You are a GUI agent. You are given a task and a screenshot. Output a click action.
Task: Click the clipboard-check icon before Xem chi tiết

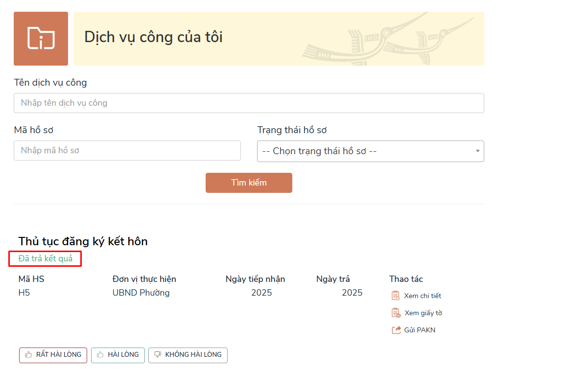click(x=395, y=295)
